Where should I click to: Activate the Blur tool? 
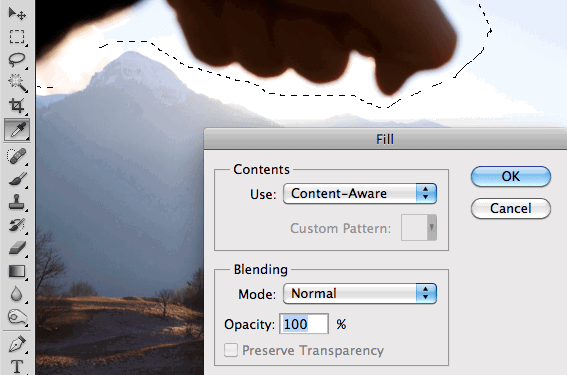[17, 294]
